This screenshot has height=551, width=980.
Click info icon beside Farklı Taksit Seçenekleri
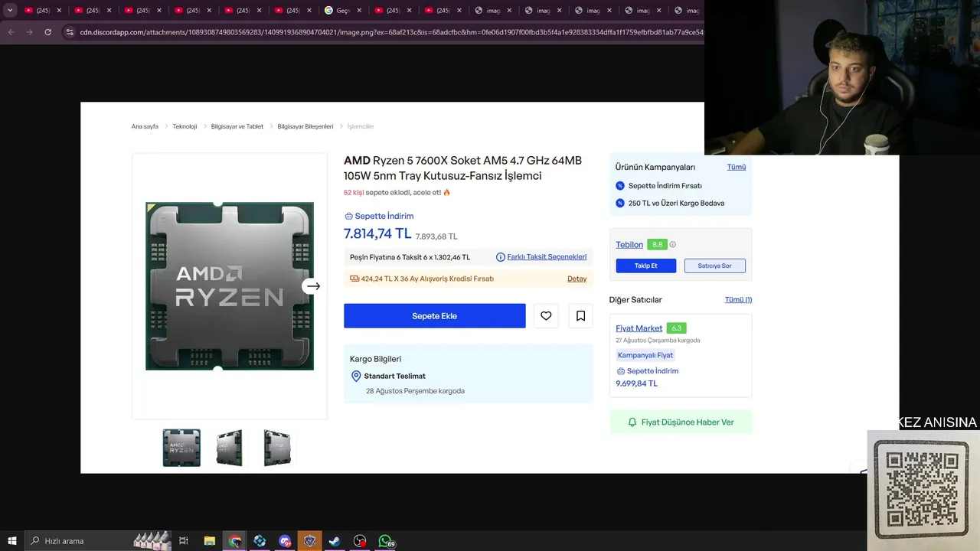click(501, 257)
